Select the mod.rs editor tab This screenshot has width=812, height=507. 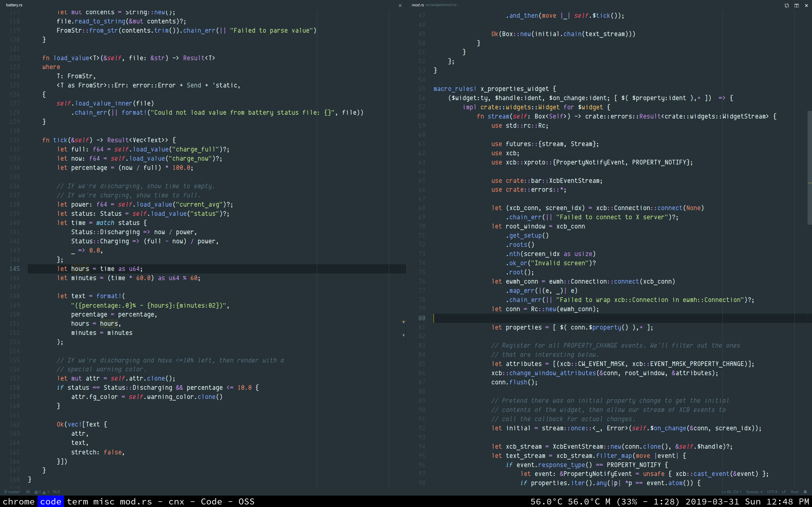click(x=418, y=5)
